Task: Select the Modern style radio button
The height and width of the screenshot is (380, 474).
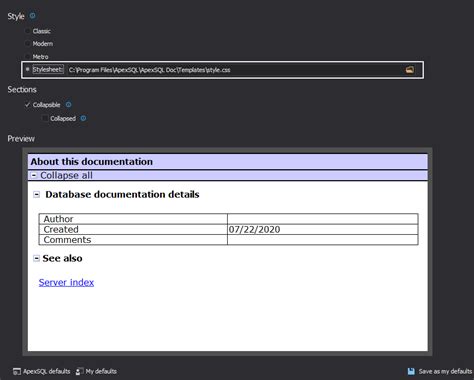Action: 28,43
